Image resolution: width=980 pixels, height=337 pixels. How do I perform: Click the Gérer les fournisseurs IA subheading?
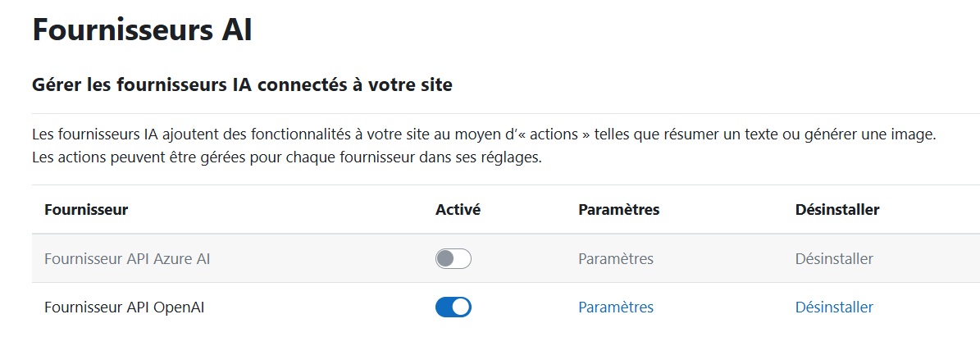tap(242, 84)
